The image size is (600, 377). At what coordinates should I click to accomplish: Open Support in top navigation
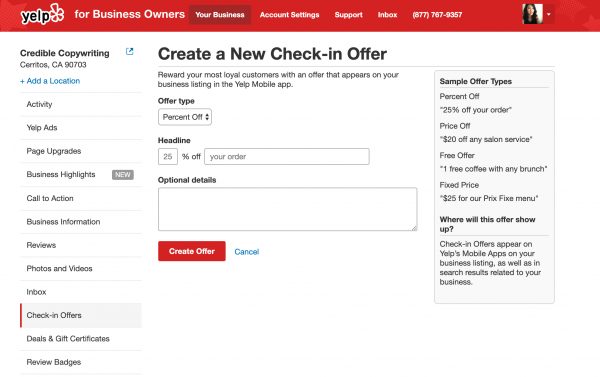pos(348,15)
